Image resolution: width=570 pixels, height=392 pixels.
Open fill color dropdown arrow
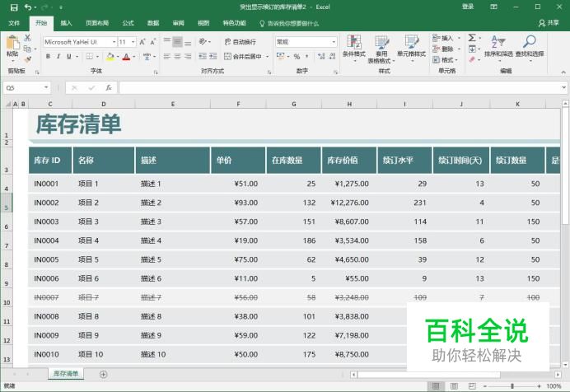pyautogui.click(x=118, y=57)
